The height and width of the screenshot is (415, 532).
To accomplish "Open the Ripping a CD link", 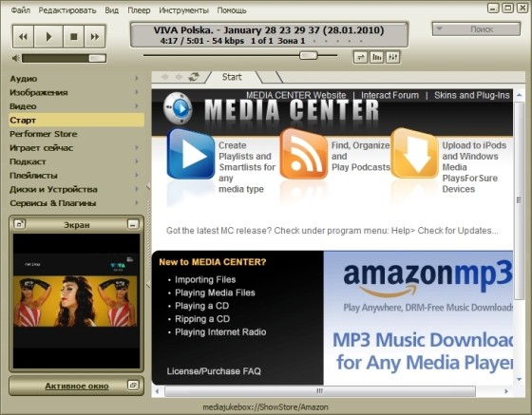I will (202, 319).
